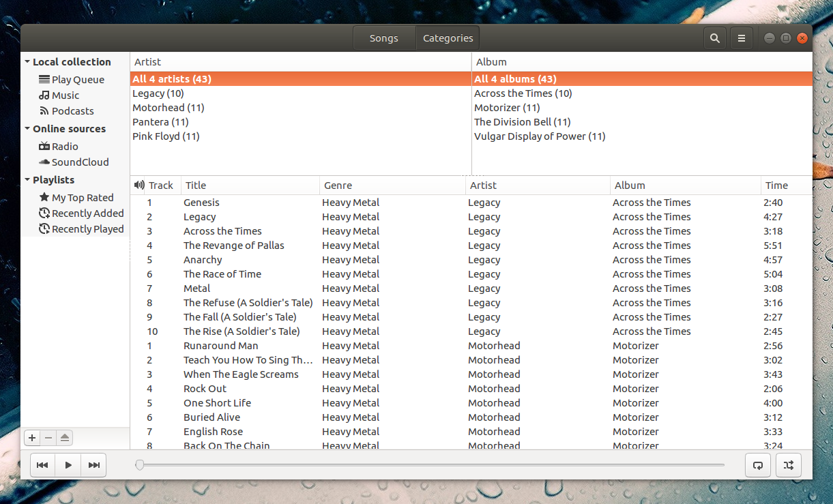Filter by album Across the Times (10)
This screenshot has height=504, width=833.
[x=642, y=93]
